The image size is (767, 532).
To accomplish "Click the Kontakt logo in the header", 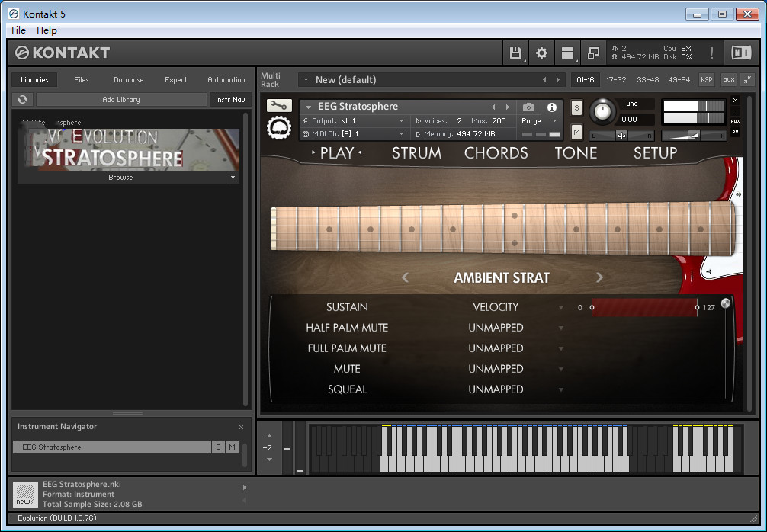I will coord(62,53).
